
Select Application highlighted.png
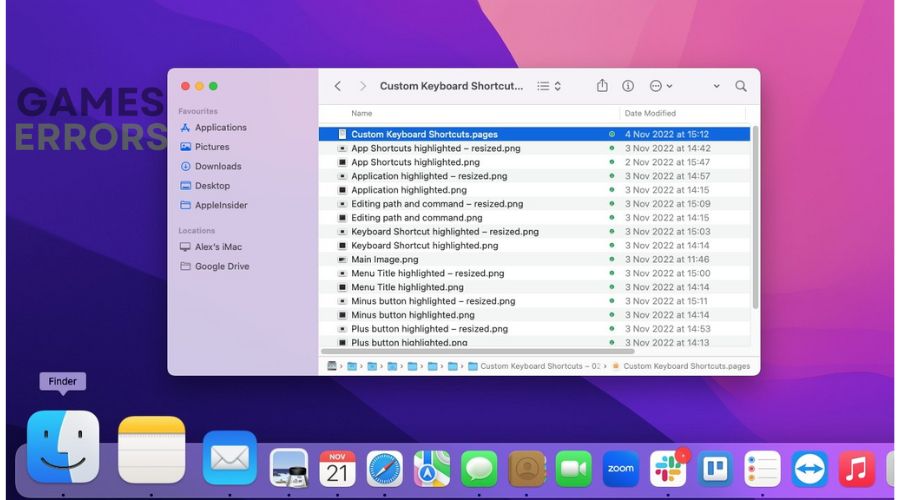(534, 190)
